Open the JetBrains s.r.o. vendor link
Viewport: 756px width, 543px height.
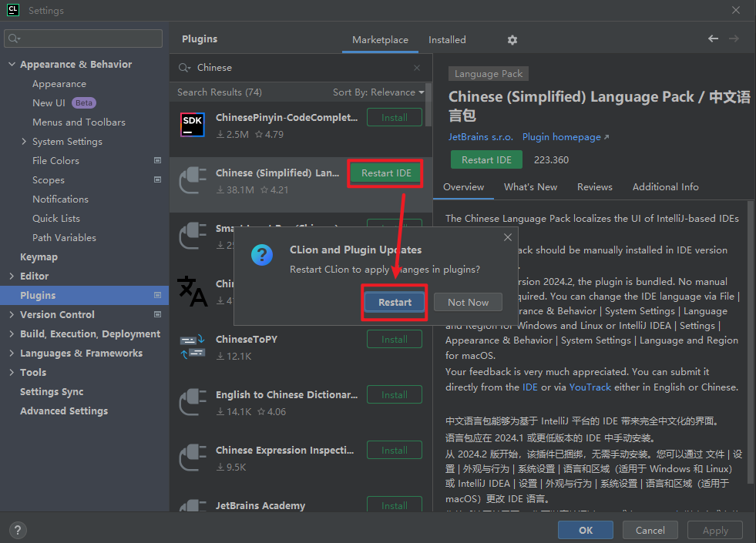pos(480,137)
